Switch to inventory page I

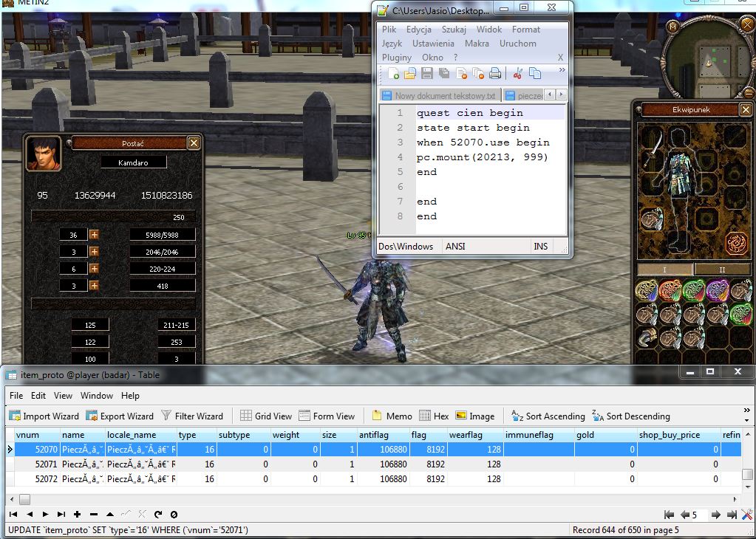point(664,269)
